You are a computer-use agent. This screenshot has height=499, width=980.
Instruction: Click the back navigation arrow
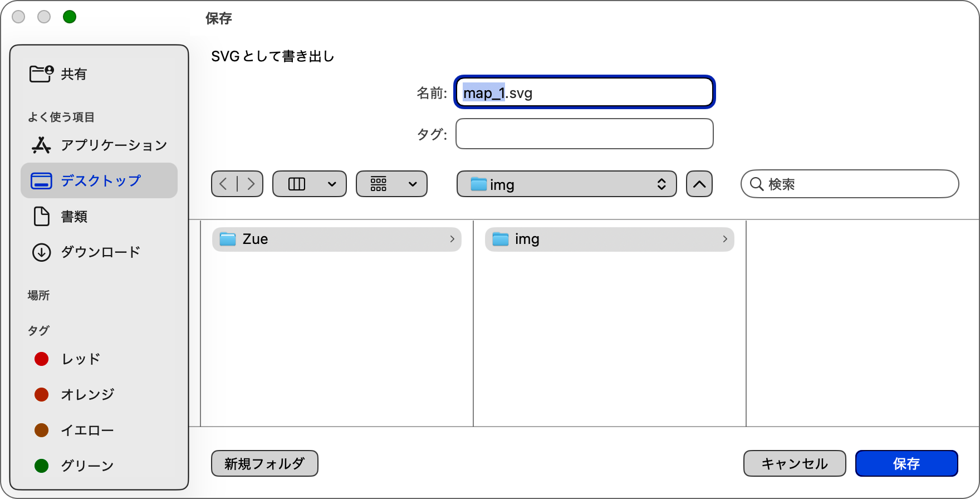pyautogui.click(x=223, y=184)
